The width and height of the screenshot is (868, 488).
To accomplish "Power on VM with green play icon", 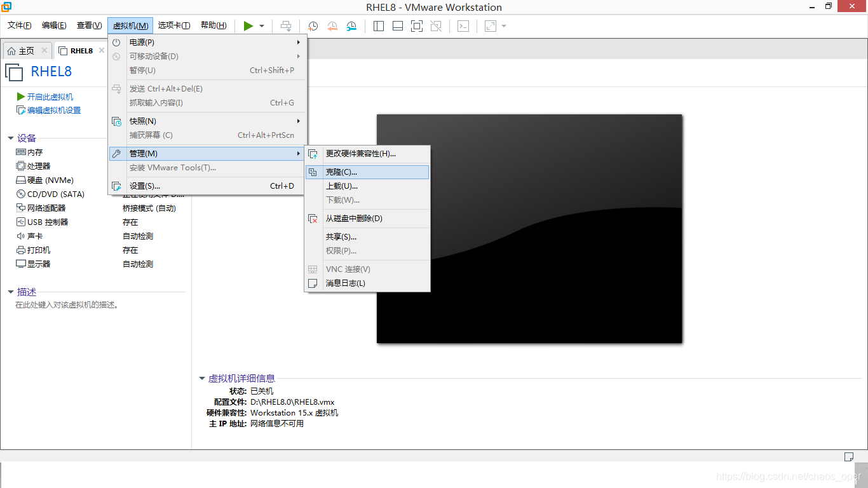I will tap(248, 26).
